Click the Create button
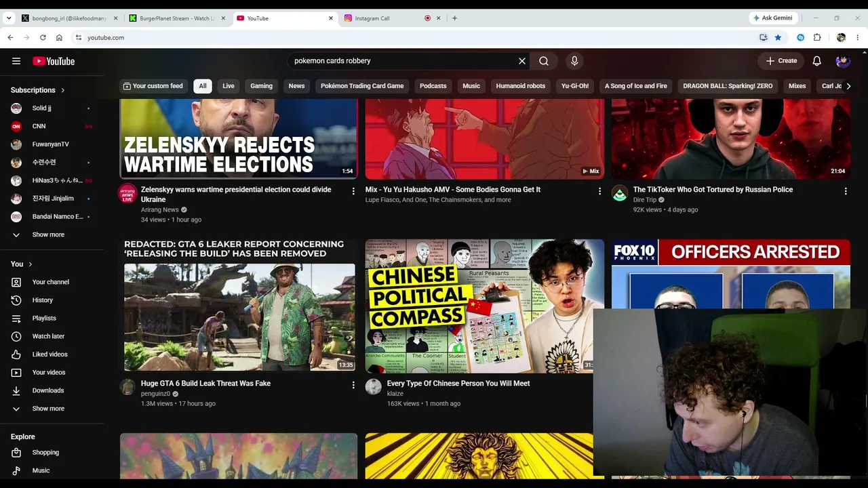 point(781,61)
